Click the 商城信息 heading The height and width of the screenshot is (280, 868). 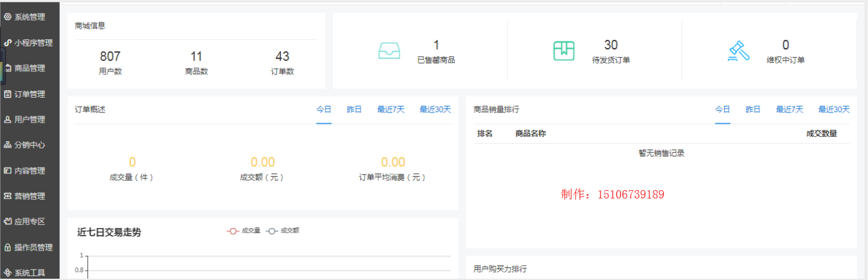(x=90, y=26)
